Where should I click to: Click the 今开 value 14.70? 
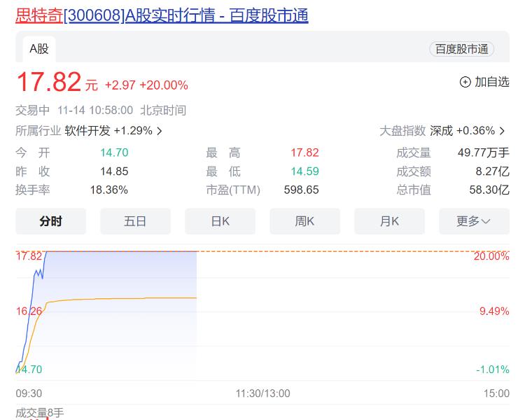coord(114,153)
